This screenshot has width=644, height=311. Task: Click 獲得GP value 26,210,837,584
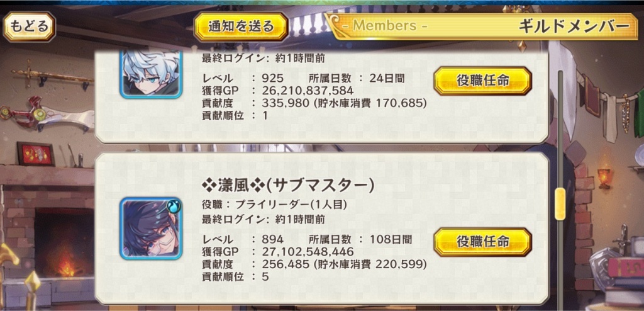[303, 91]
